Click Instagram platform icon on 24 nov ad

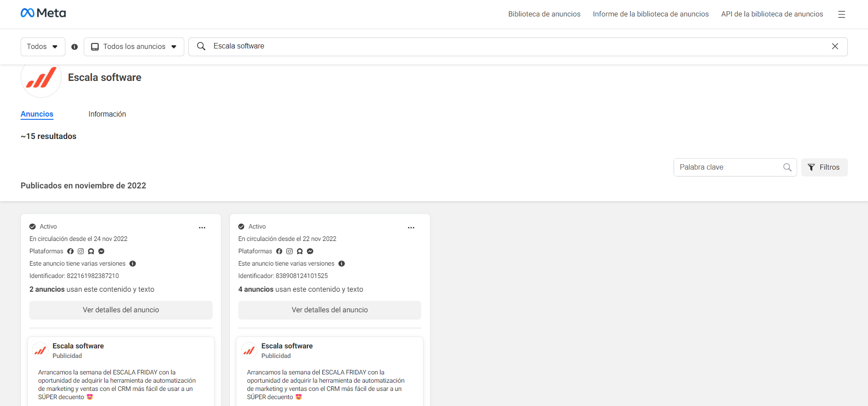point(80,251)
